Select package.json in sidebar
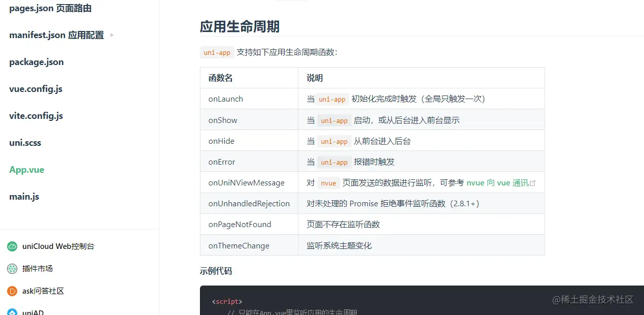 click(x=37, y=62)
